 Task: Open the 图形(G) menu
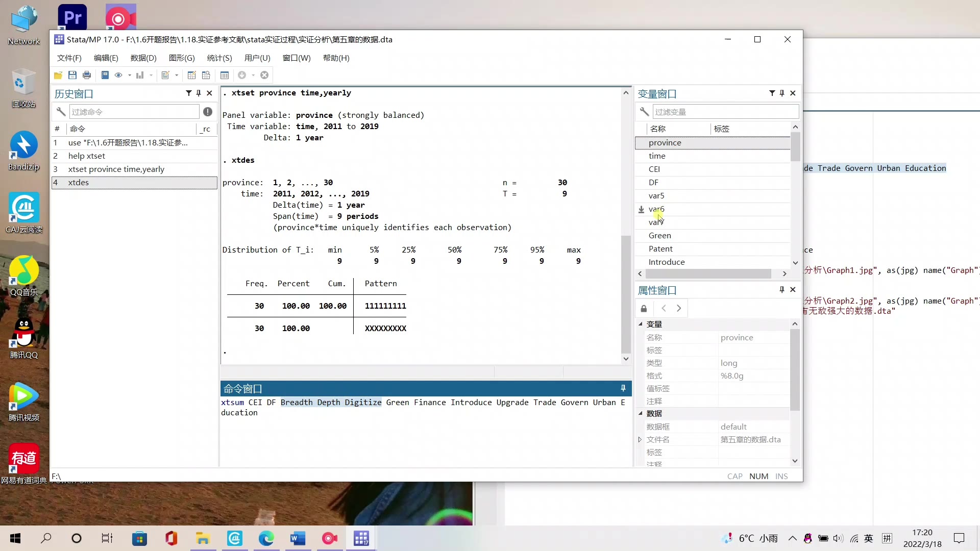pos(182,58)
